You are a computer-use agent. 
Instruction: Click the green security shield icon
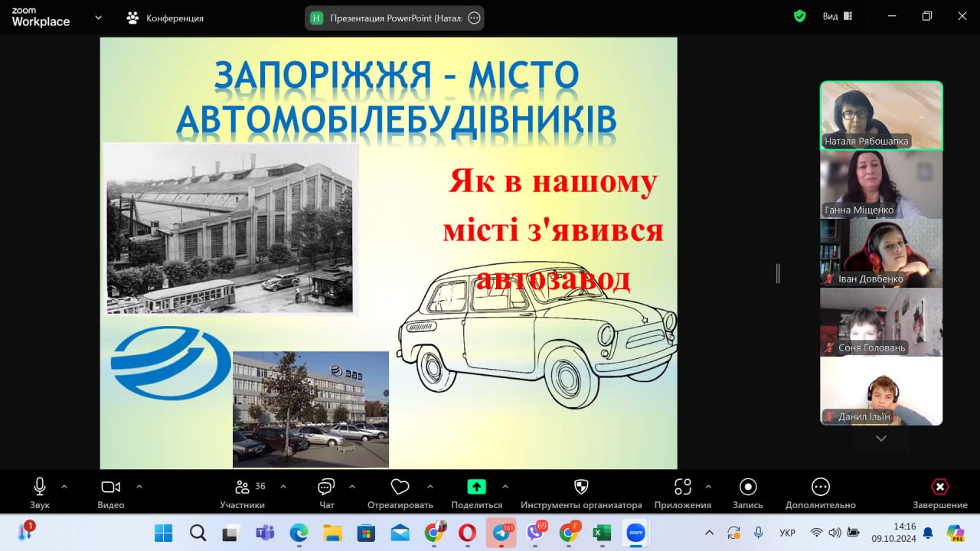[x=799, y=16]
